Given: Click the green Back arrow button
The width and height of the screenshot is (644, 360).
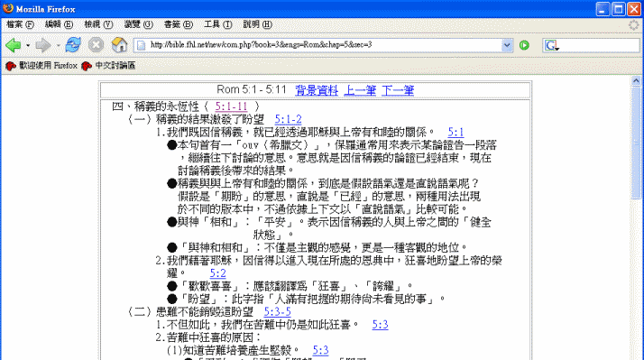Looking at the screenshot, I should (14, 45).
